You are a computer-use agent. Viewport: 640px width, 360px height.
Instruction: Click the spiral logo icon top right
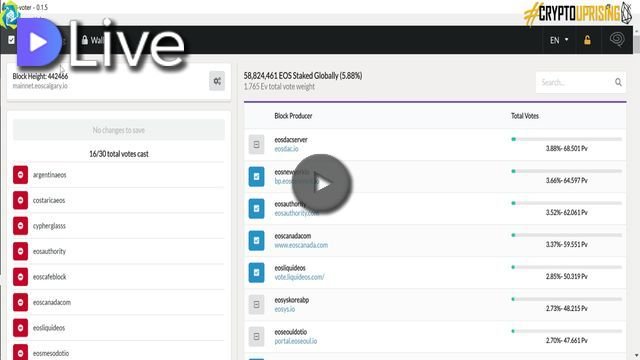point(617,40)
